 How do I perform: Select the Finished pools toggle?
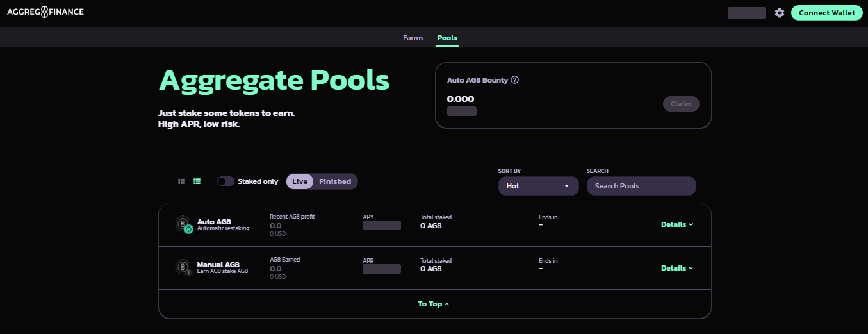click(335, 181)
